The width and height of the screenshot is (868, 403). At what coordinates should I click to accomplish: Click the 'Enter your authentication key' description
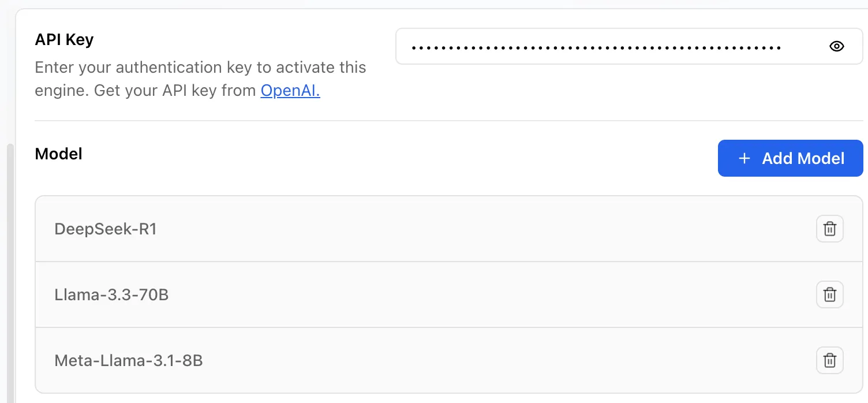200,68
